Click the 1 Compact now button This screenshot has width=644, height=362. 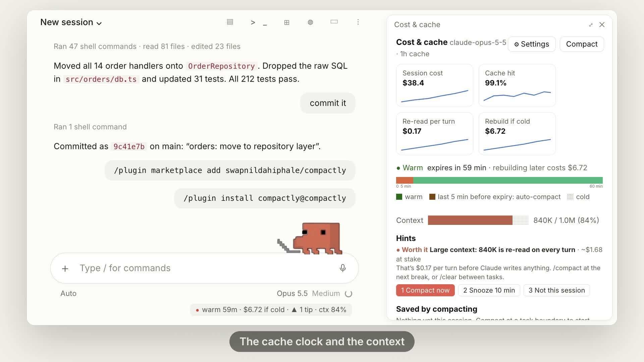425,290
